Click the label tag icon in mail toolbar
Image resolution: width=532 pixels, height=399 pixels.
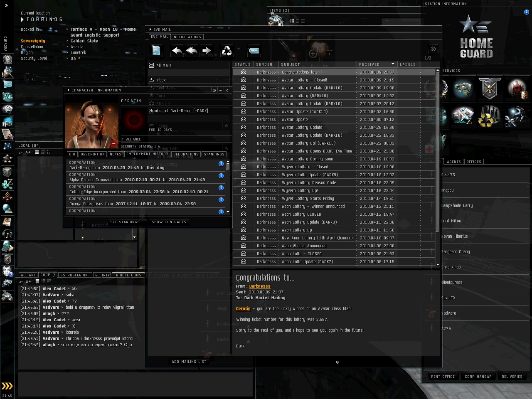coord(254,51)
